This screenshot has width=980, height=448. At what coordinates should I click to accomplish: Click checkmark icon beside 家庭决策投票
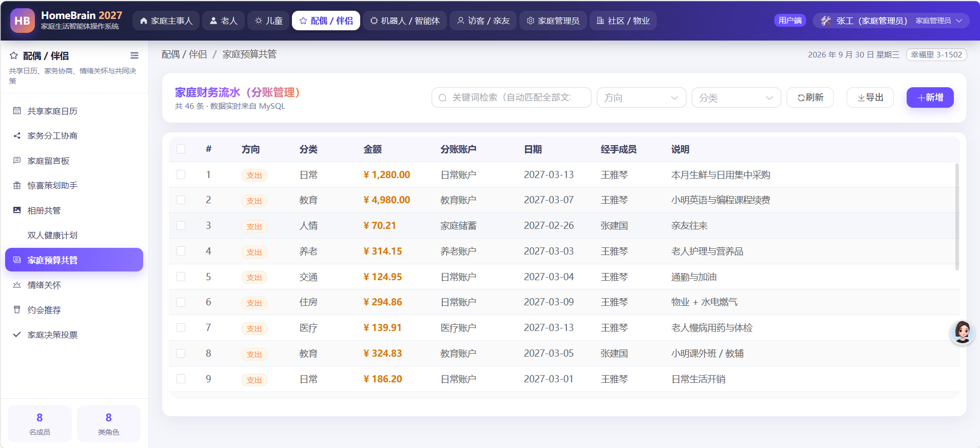(17, 335)
